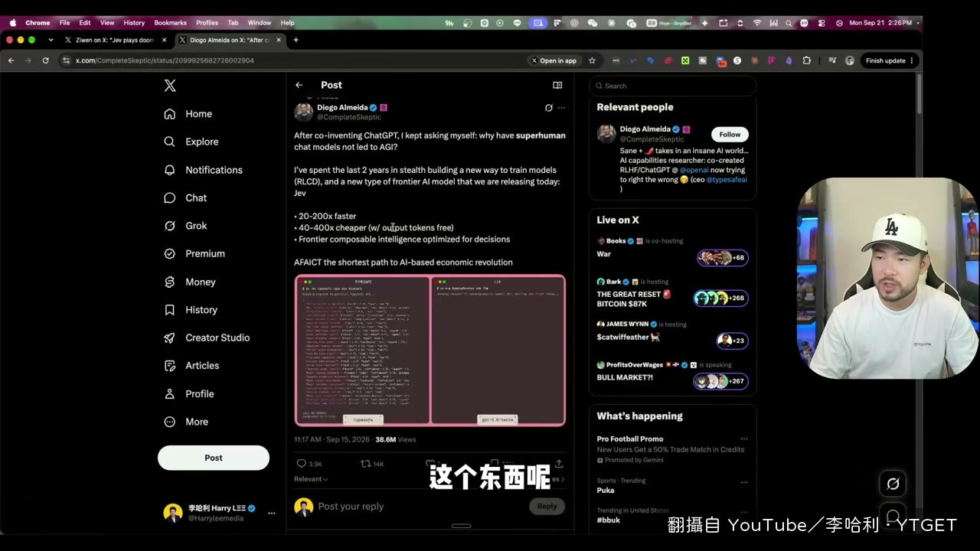The width and height of the screenshot is (980, 551).
Task: Open the File menu
Action: pyautogui.click(x=64, y=23)
